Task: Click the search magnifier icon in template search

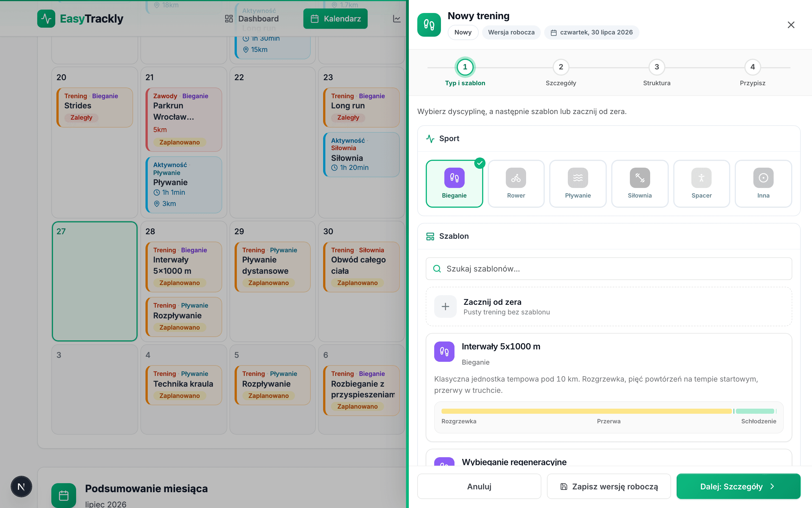Action: (x=437, y=269)
